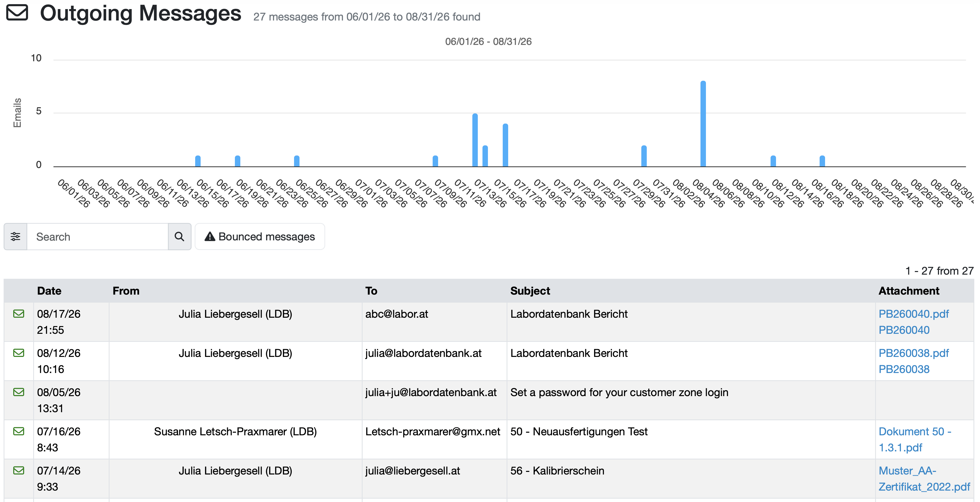
Task: Show Bounced messages
Action: click(260, 237)
